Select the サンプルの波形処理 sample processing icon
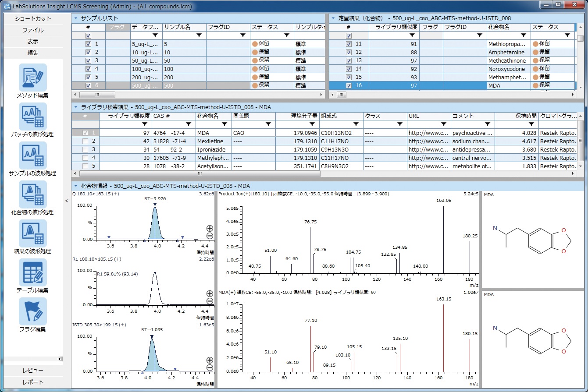 point(33,155)
